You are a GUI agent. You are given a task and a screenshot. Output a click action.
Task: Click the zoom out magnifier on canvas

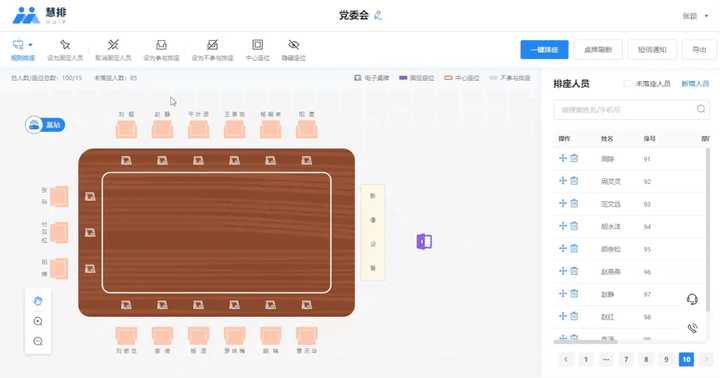(38, 341)
